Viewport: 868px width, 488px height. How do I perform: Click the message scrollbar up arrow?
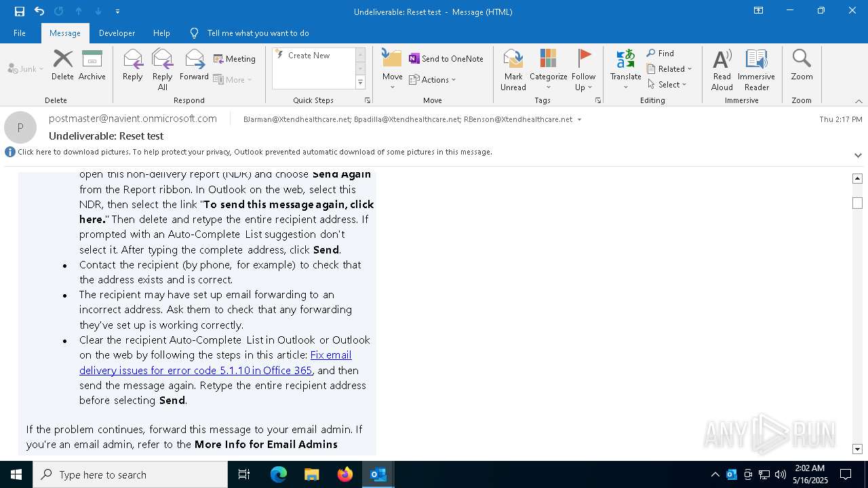click(x=857, y=178)
